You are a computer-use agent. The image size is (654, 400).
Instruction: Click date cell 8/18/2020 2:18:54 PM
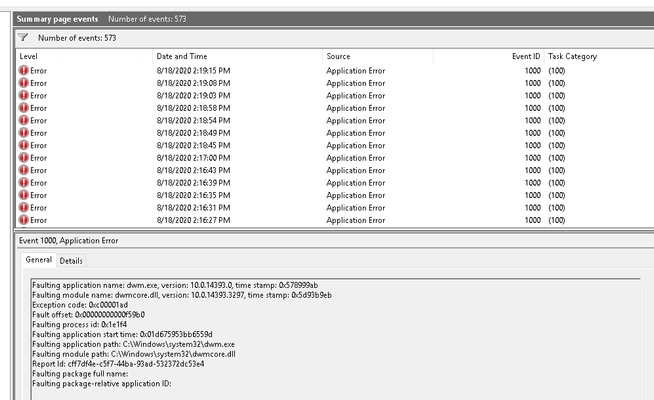pyautogui.click(x=194, y=121)
